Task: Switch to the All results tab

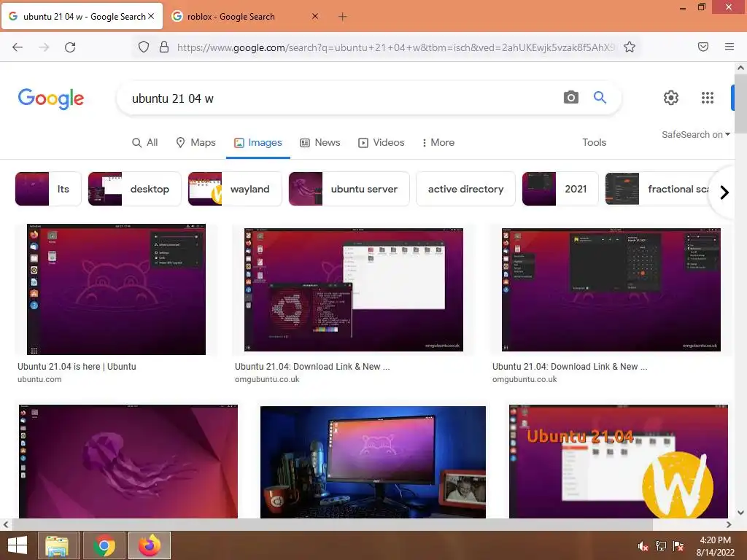Action: 145,142
